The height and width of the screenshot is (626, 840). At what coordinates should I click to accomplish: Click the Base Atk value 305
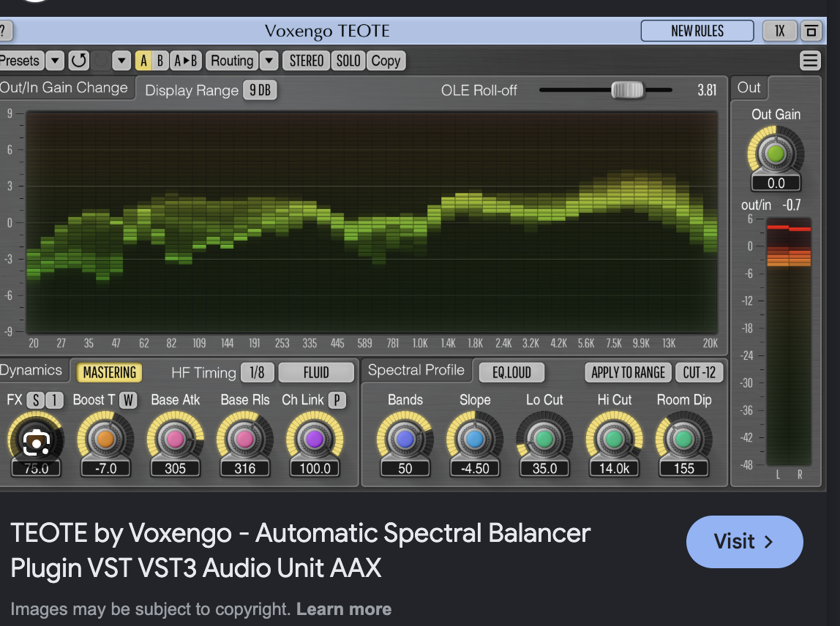pyautogui.click(x=175, y=469)
